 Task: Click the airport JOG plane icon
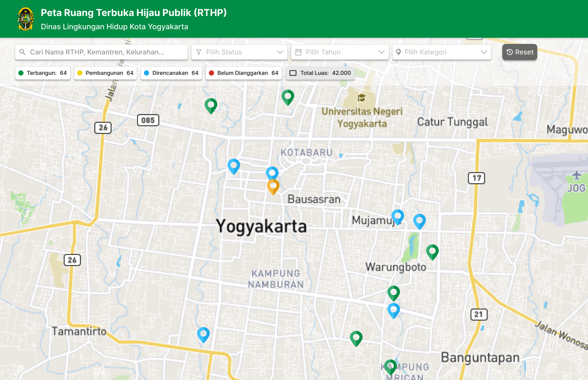click(576, 176)
